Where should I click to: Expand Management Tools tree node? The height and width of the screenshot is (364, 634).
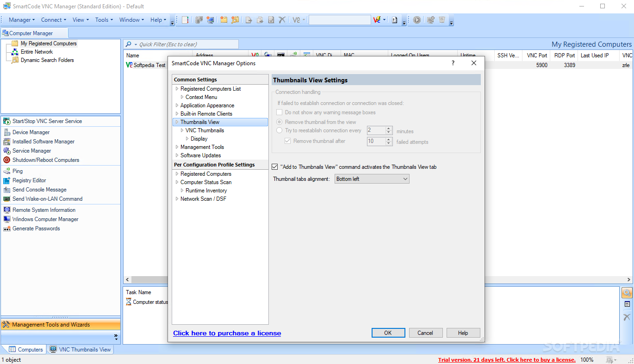coord(177,147)
